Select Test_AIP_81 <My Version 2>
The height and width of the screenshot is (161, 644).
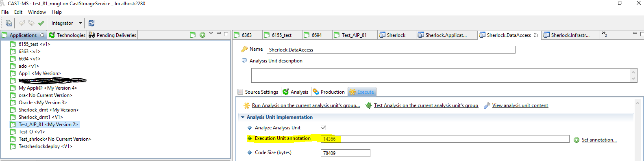point(48,125)
